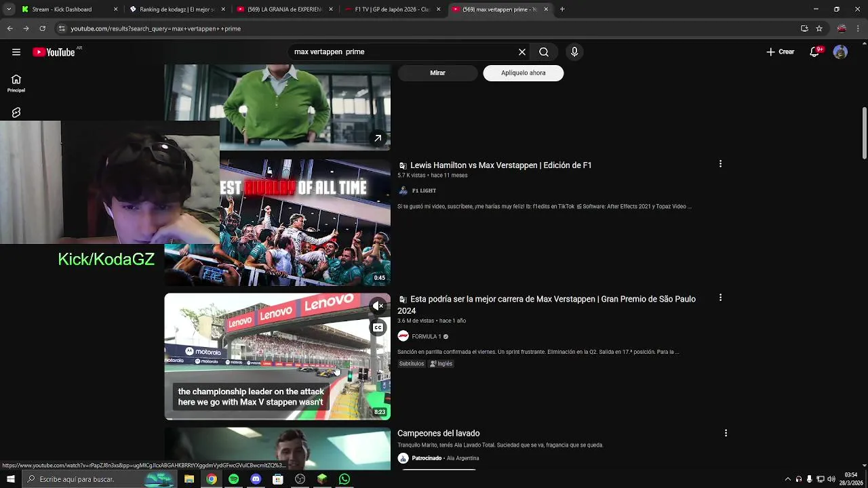Switch to F1 TV GP de Japón tab

click(392, 9)
